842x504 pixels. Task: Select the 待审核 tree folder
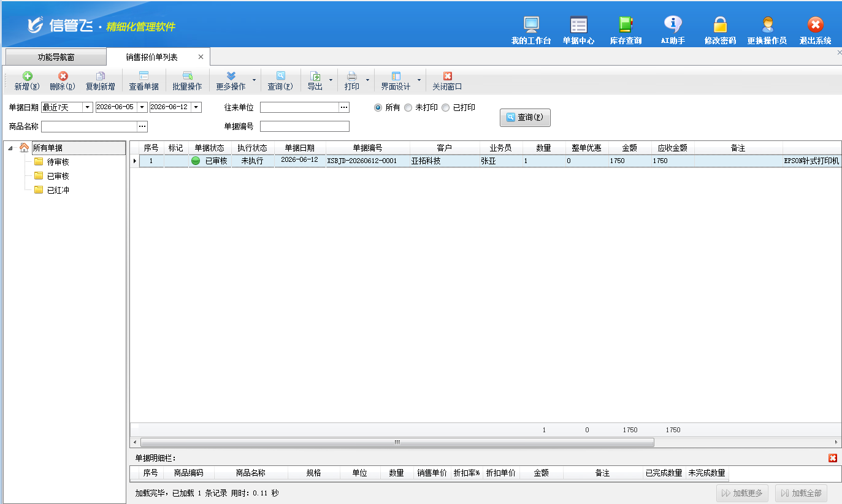pyautogui.click(x=58, y=162)
